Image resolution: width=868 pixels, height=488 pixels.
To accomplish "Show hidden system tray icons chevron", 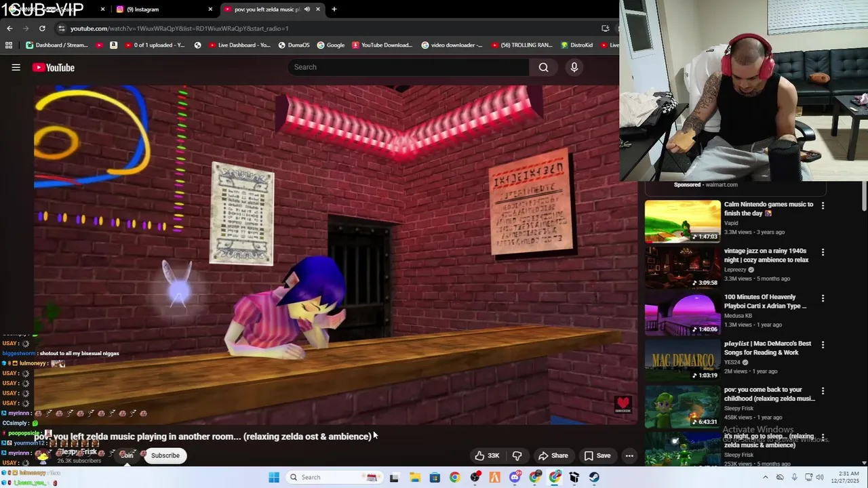I will [766, 477].
